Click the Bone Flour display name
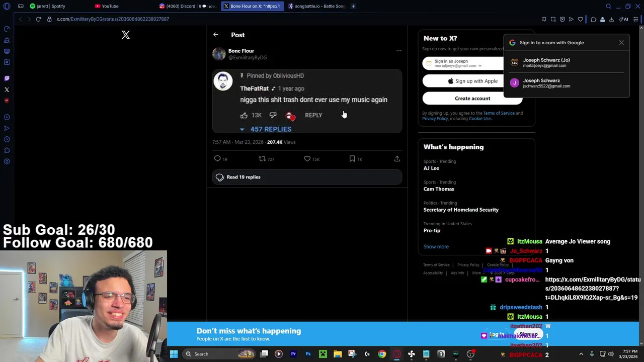The height and width of the screenshot is (362, 644). pos(241,51)
